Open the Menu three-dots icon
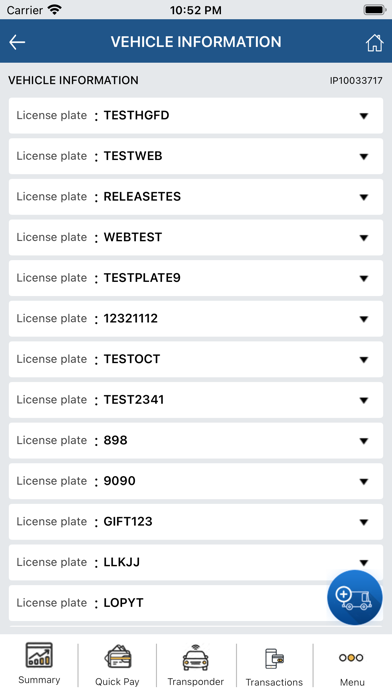The image size is (392, 696). pos(351,657)
